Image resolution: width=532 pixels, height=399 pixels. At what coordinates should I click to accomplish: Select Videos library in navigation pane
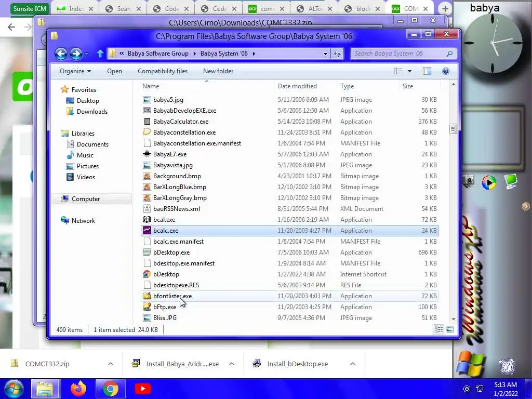point(86,177)
